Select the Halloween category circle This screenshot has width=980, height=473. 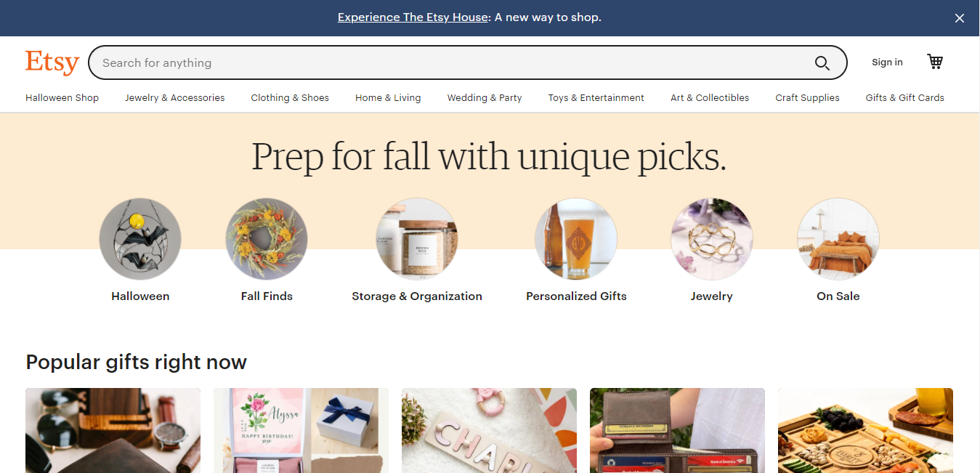click(139, 239)
